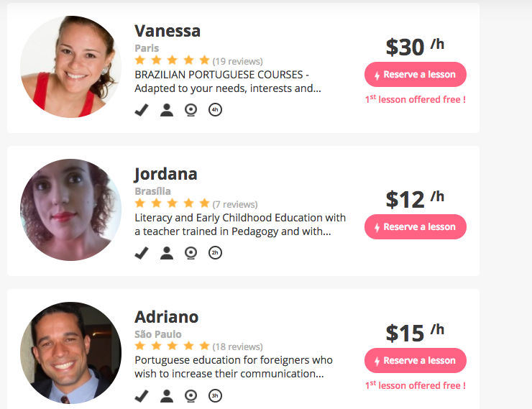
Task: Click Adriano's in-person lesson icon
Action: (167, 395)
